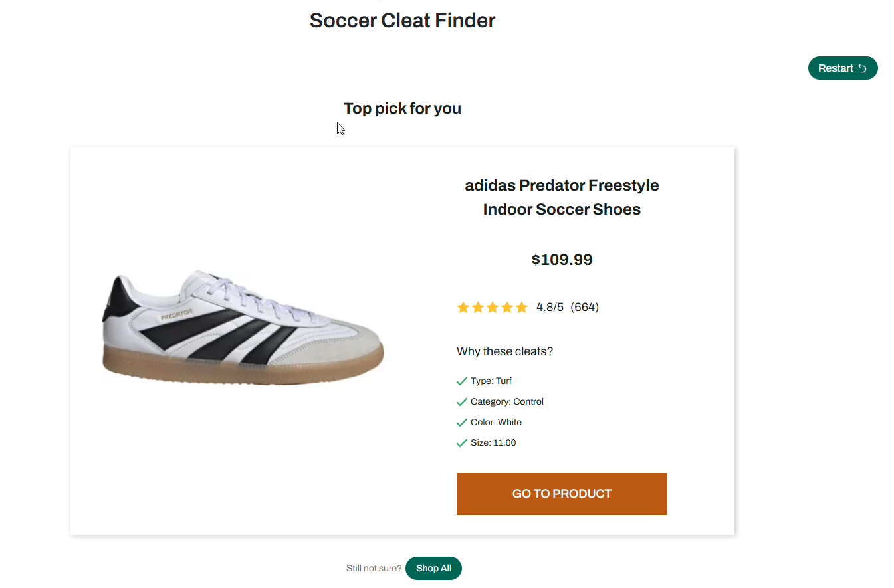Click the Restart button
This screenshot has height=588, width=894.
pos(836,68)
